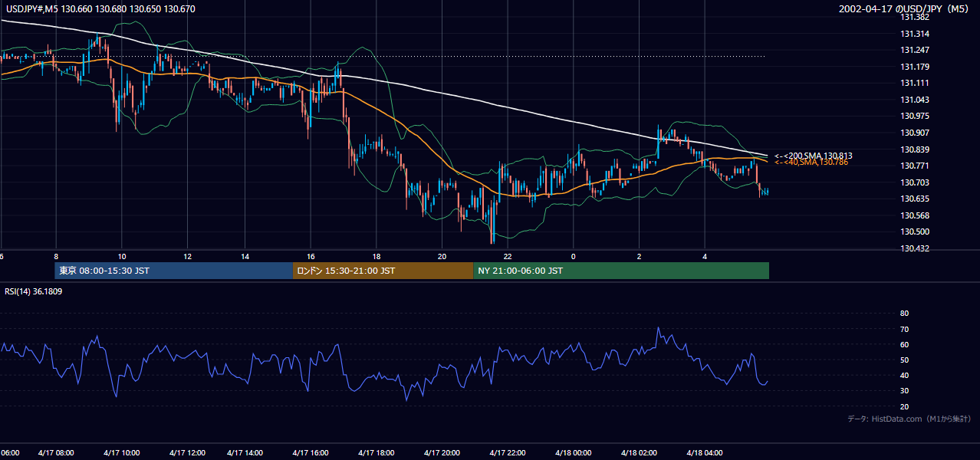Click price level 131.043 on axis
Viewport: 980px width, 460px height.
pos(913,100)
